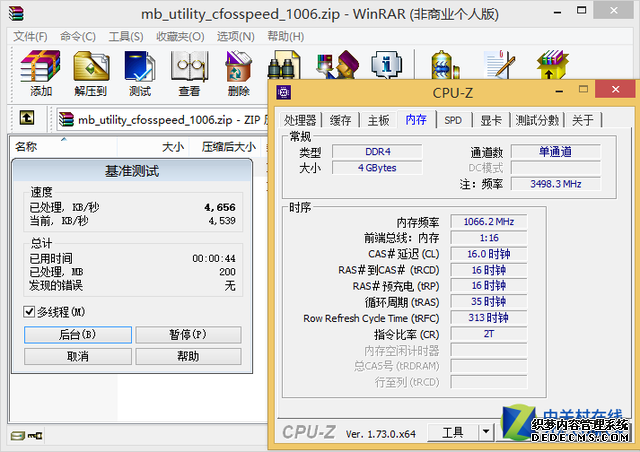Image resolution: width=640 pixels, height=452 pixels.
Task: Open the Tools (工具) menu in WinRAR
Action: click(x=126, y=36)
